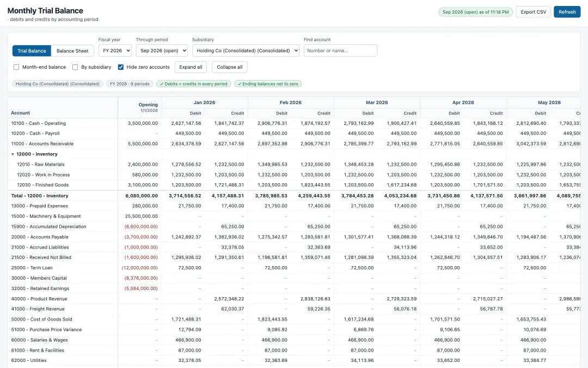Select the 60000 - Salaries & Wages row
The image size is (588, 368).
[x=294, y=340]
